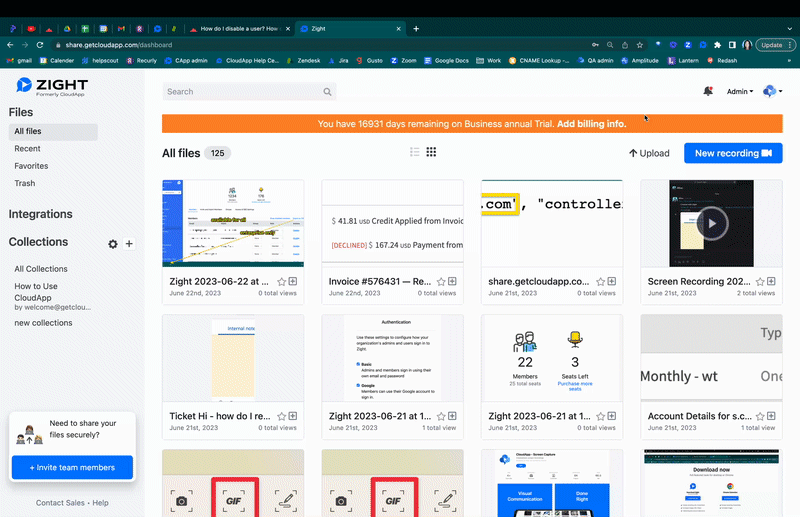Click the search magnifier icon
The image size is (800, 517).
pyautogui.click(x=327, y=92)
